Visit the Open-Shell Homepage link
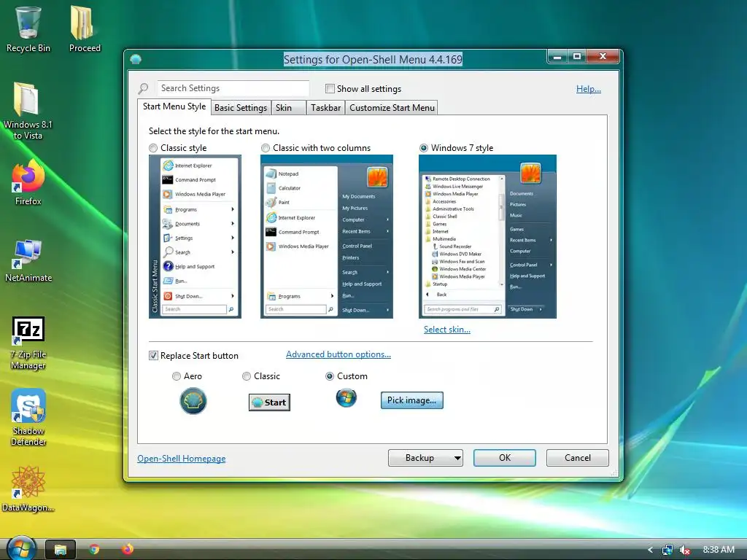Image resolution: width=747 pixels, height=560 pixels. coord(182,459)
